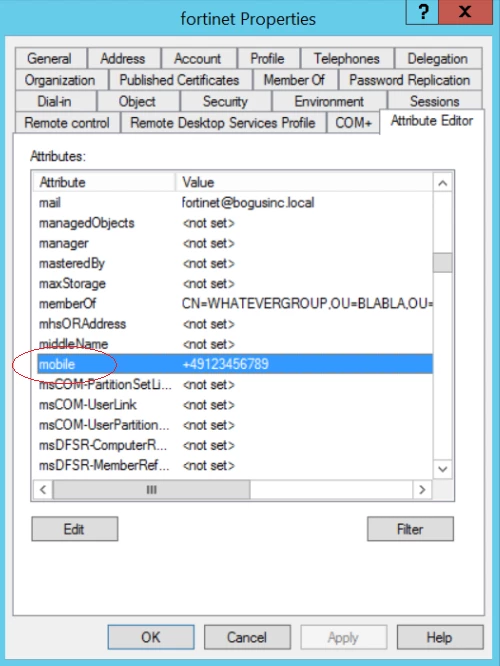The height and width of the screenshot is (666, 500).
Task: Click the question mark help icon
Action: click(423, 12)
